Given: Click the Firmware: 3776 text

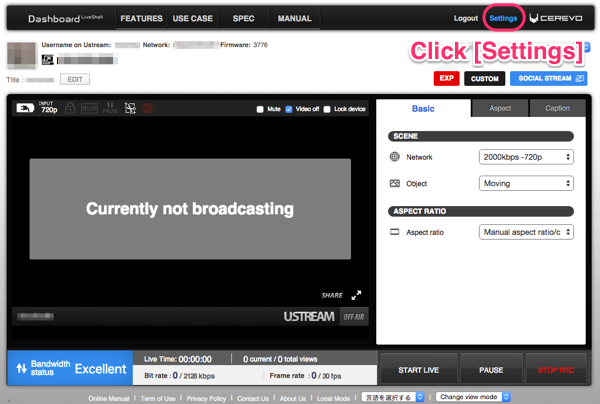Looking at the screenshot, I should 244,45.
